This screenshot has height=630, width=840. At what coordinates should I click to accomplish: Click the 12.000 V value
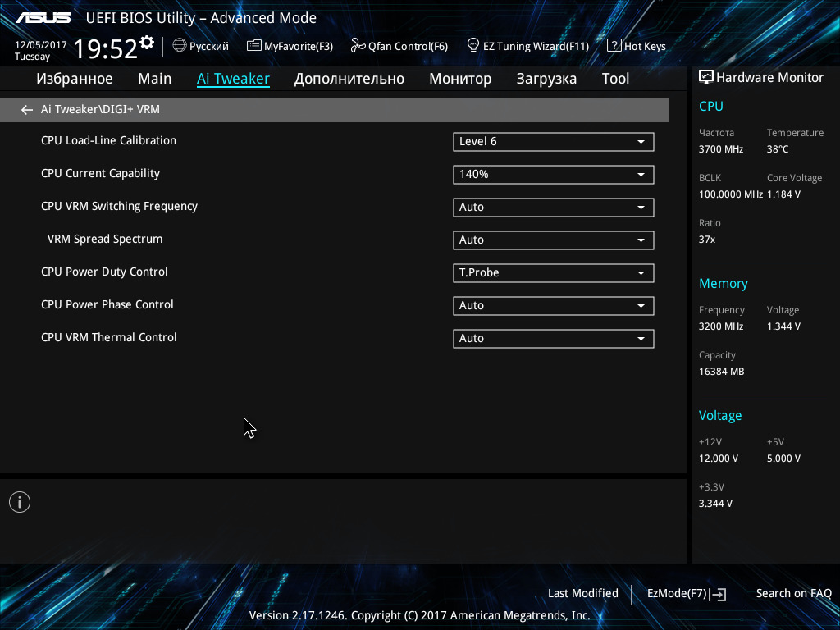719,459
